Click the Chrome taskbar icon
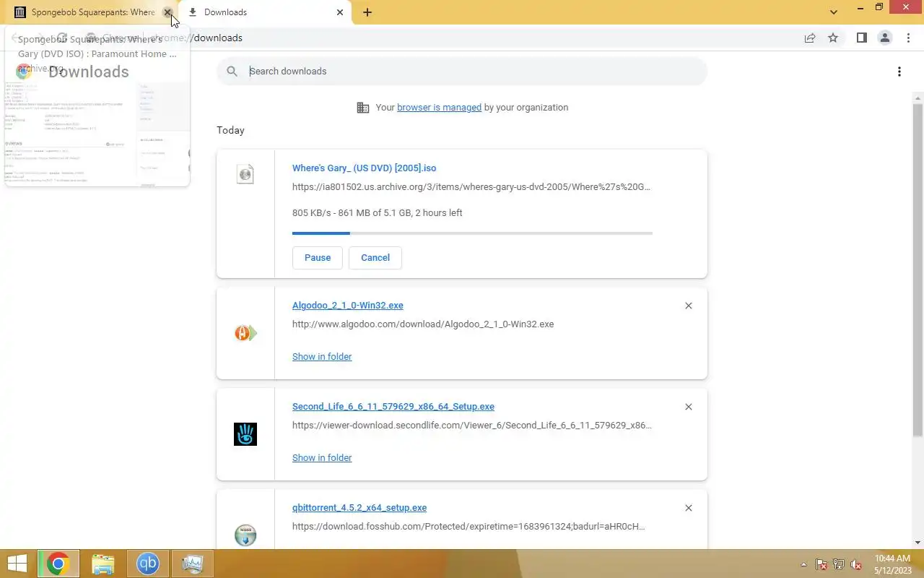Image resolution: width=924 pixels, height=578 pixels. coord(58,564)
